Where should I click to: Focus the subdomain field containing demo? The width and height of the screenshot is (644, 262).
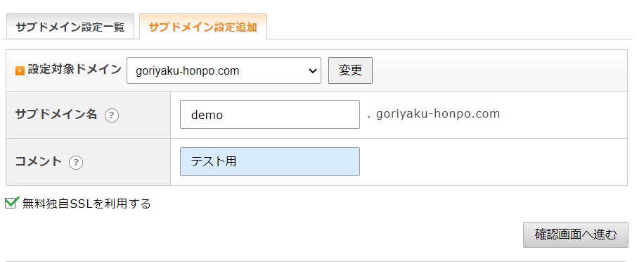pos(270,114)
